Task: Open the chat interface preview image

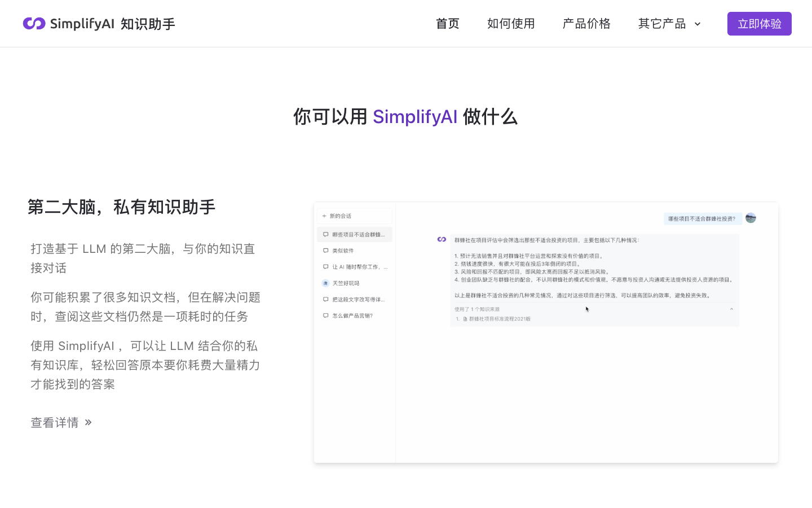Action: tap(546, 332)
